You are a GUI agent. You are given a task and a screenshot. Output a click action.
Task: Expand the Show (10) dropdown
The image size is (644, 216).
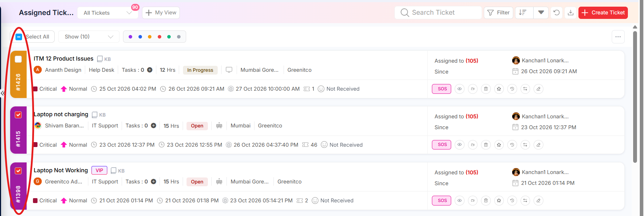[89, 37]
